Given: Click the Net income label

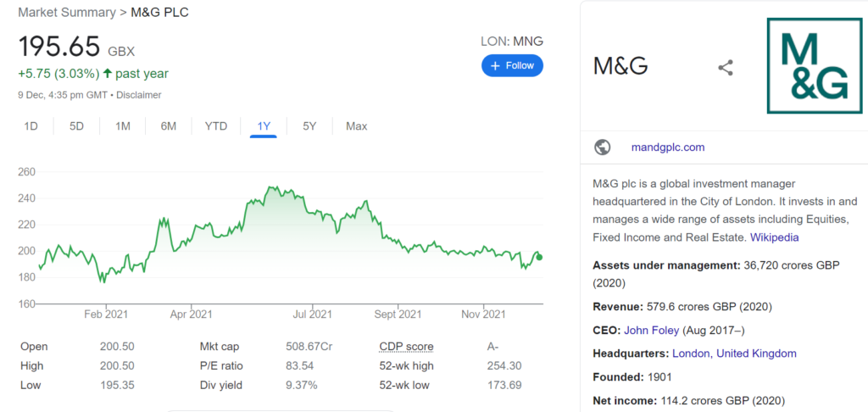Looking at the screenshot, I should tap(624, 400).
